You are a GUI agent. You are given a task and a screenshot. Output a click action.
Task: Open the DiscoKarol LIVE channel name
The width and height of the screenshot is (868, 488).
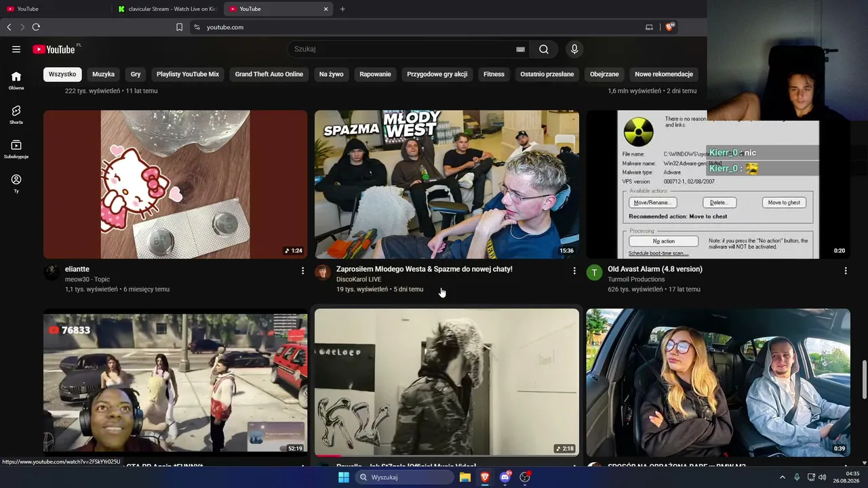click(x=359, y=279)
